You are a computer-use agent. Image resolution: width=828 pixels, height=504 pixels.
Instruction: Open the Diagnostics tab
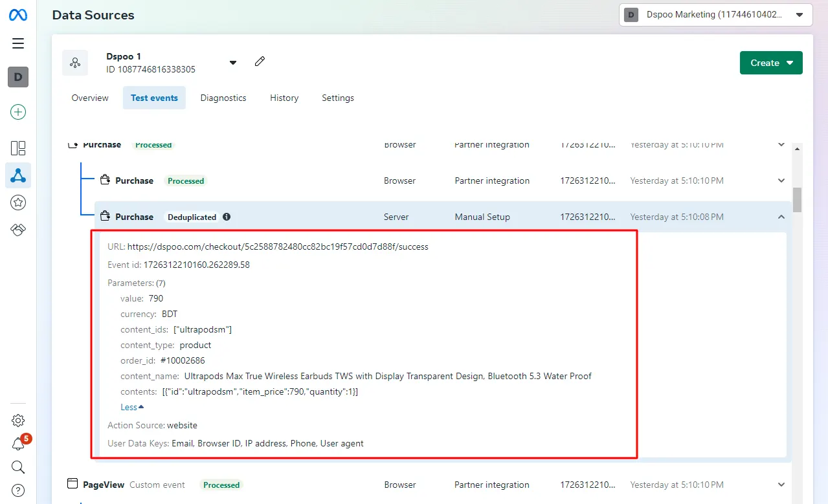(x=223, y=98)
